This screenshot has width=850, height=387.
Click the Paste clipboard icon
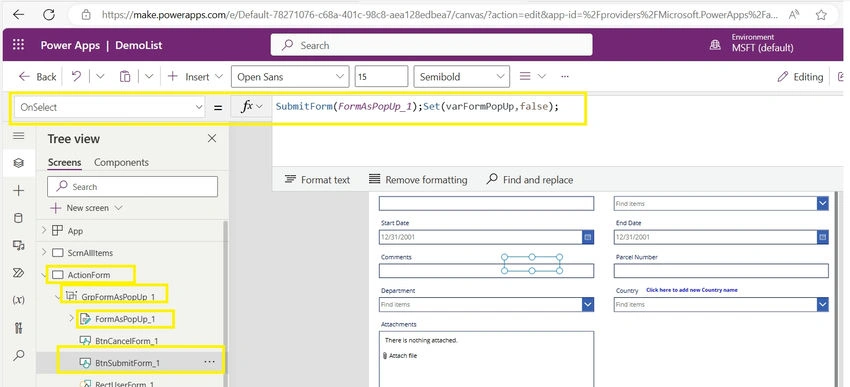(125, 76)
